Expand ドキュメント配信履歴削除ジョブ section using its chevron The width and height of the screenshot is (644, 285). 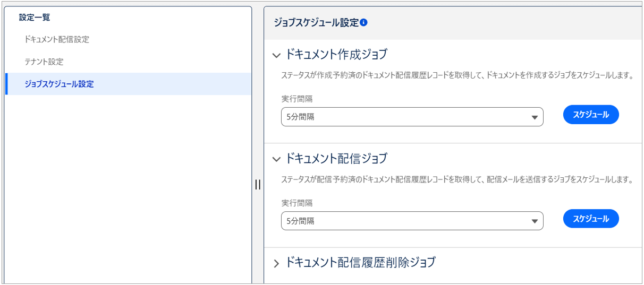[x=276, y=263]
